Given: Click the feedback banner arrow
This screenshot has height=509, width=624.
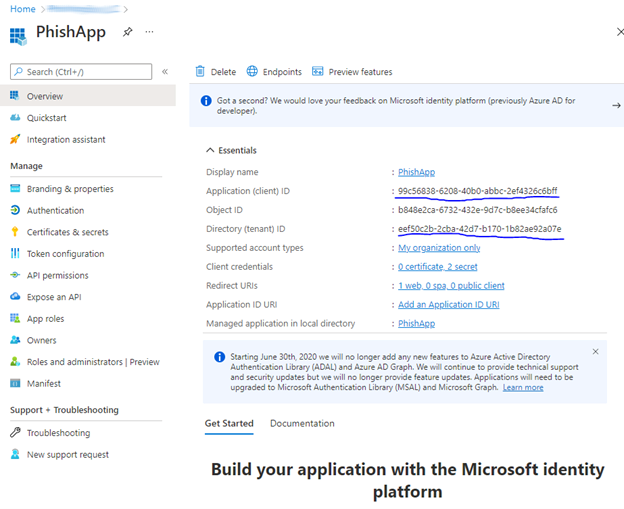Looking at the screenshot, I should pos(616,104).
